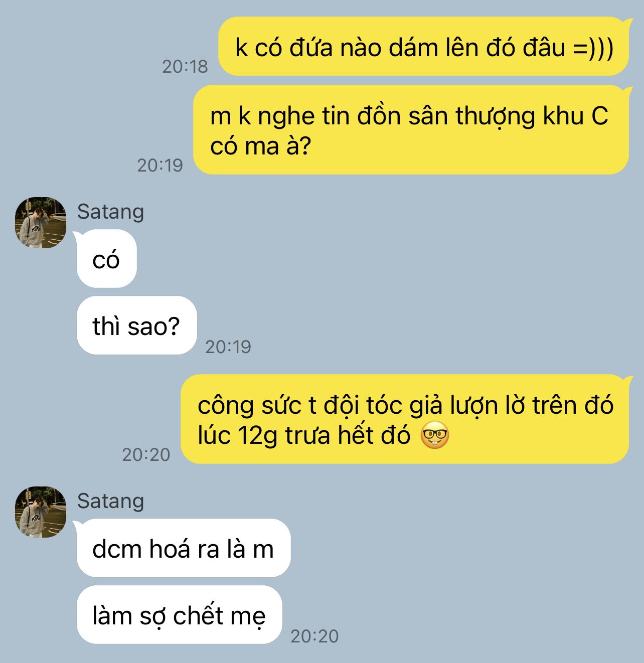Select the 'k có đứa nào dám lên đó đâu' bubble
Screen dimensions: 644x663
pyautogui.click(x=423, y=47)
